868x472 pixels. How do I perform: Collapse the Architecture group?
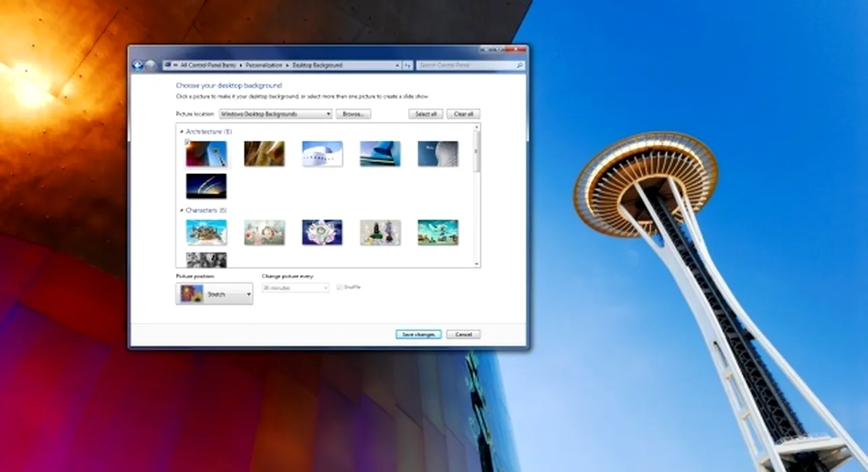[x=181, y=132]
